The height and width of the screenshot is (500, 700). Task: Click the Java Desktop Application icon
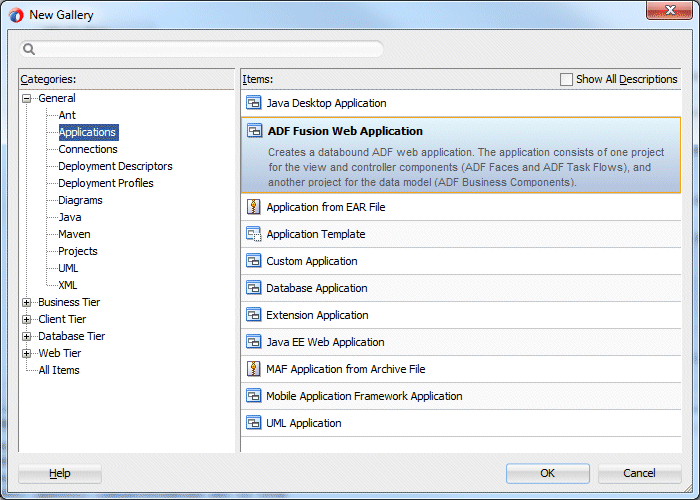(x=254, y=103)
